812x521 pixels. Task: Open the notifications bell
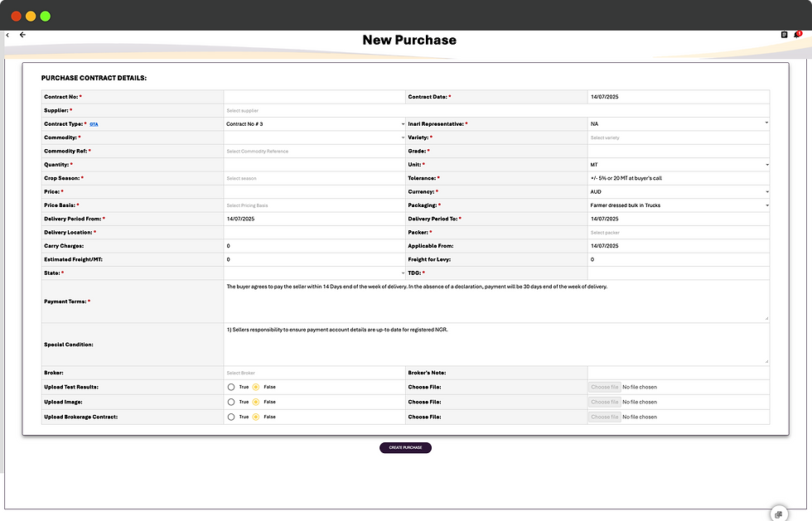pyautogui.click(x=798, y=35)
